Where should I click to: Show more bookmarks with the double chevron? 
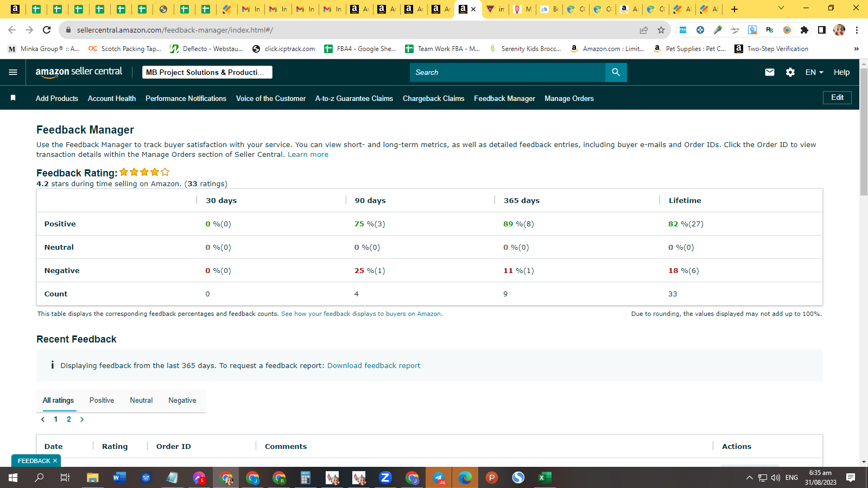(856, 49)
